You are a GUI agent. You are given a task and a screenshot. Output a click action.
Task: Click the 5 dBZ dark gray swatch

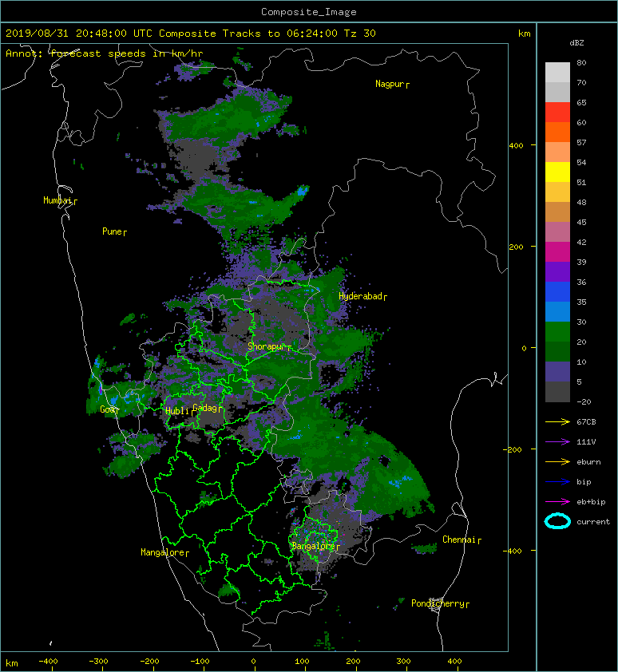pyautogui.click(x=557, y=391)
